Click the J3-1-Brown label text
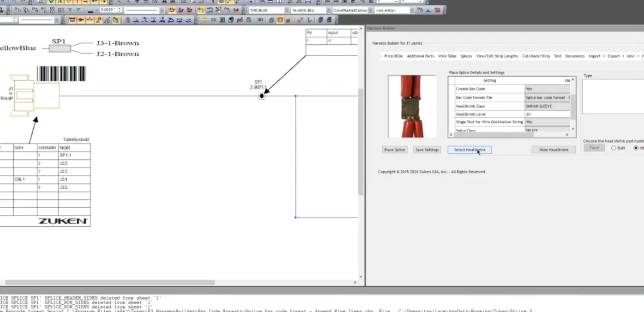This screenshot has width=644, height=312. [x=117, y=43]
